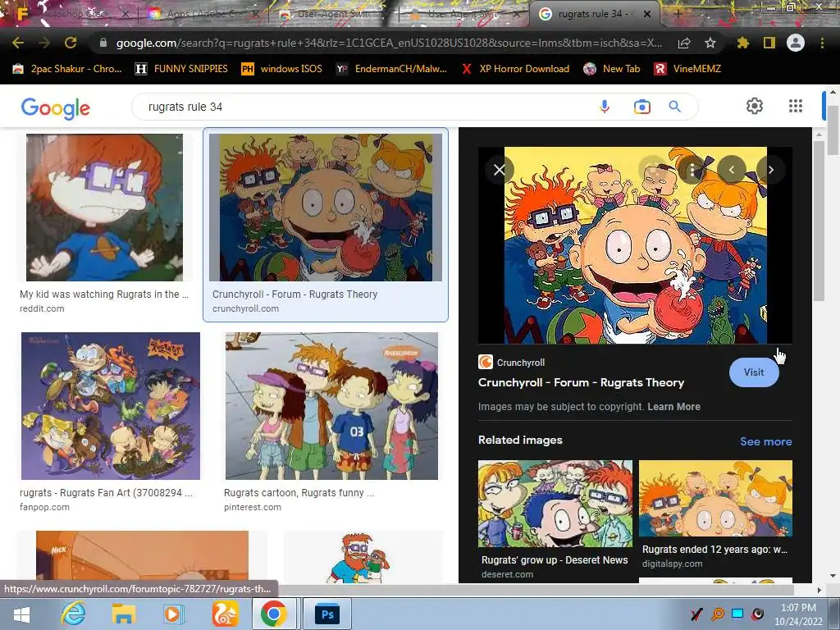This screenshot has width=840, height=630.
Task: Open the Deseret News related image
Action: 555,503
